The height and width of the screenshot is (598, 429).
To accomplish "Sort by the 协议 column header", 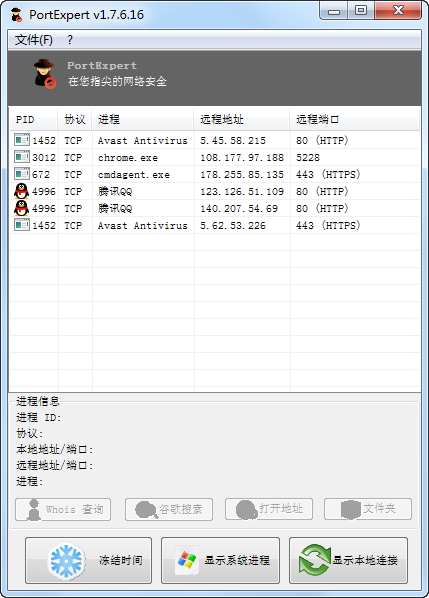I will (75, 119).
